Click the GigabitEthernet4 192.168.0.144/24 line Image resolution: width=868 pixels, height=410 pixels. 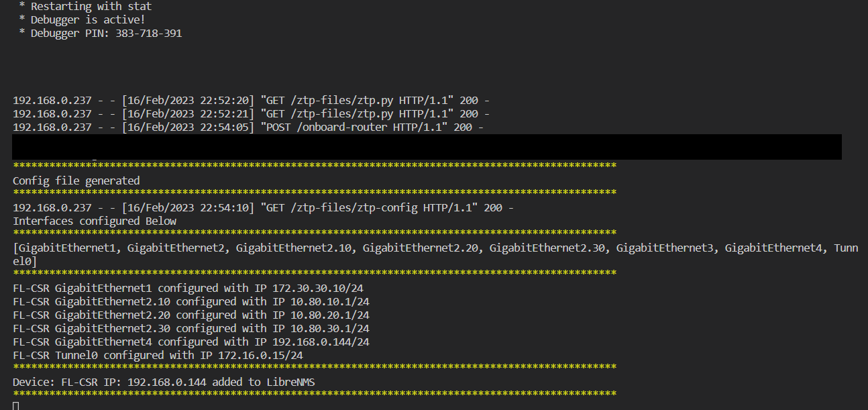click(x=191, y=342)
